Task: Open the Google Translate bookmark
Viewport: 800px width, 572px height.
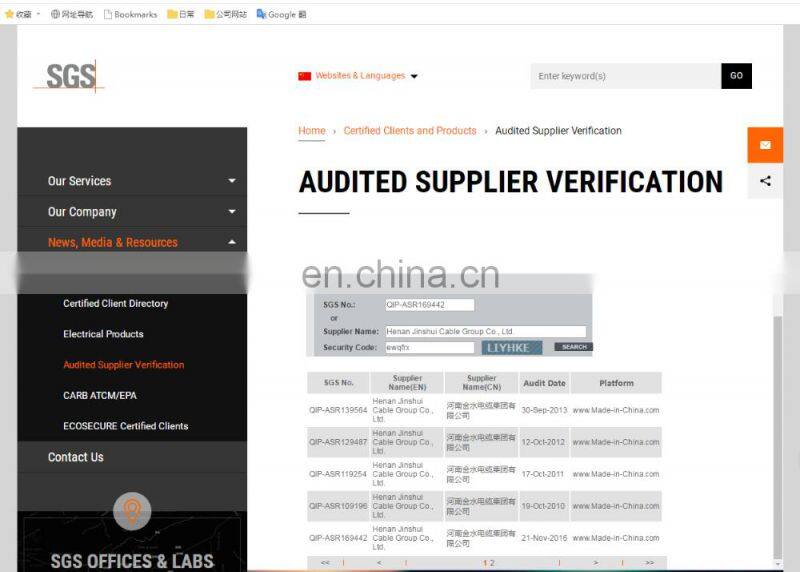Action: click(281, 15)
